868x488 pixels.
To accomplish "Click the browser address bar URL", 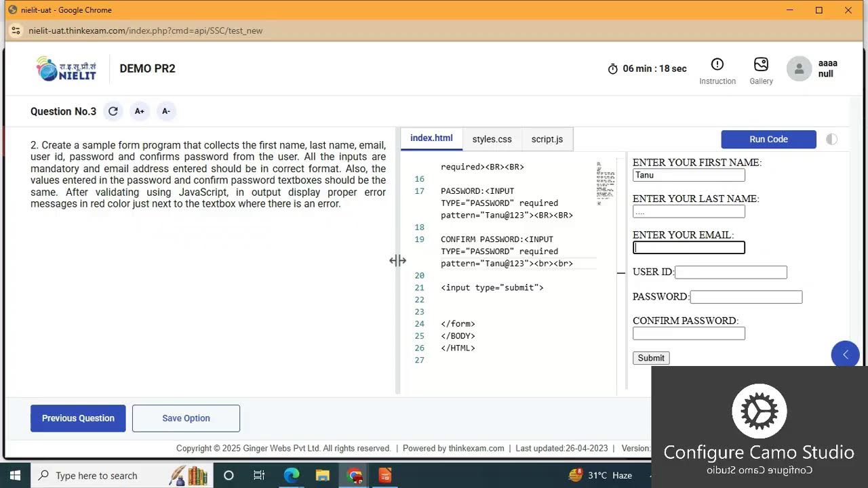I will (x=145, y=30).
